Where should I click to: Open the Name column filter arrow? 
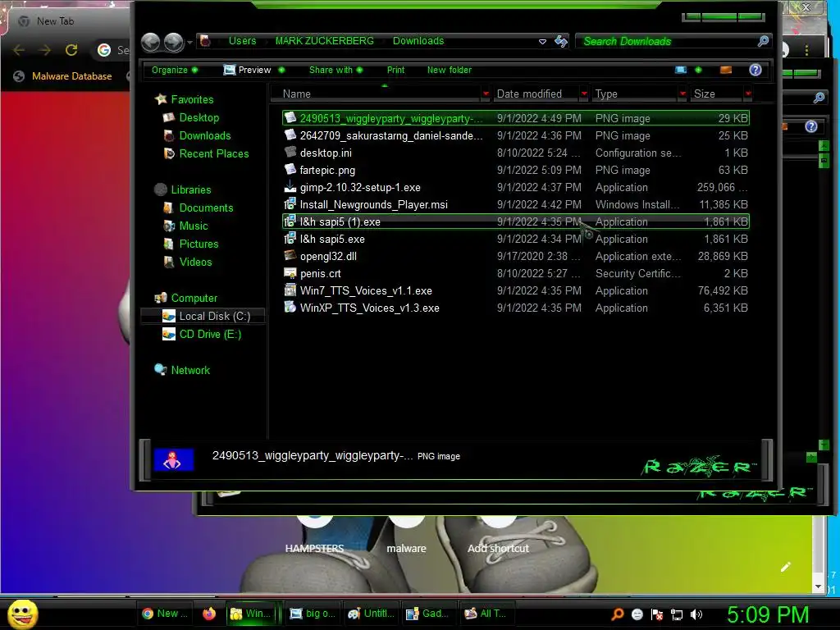(486, 94)
